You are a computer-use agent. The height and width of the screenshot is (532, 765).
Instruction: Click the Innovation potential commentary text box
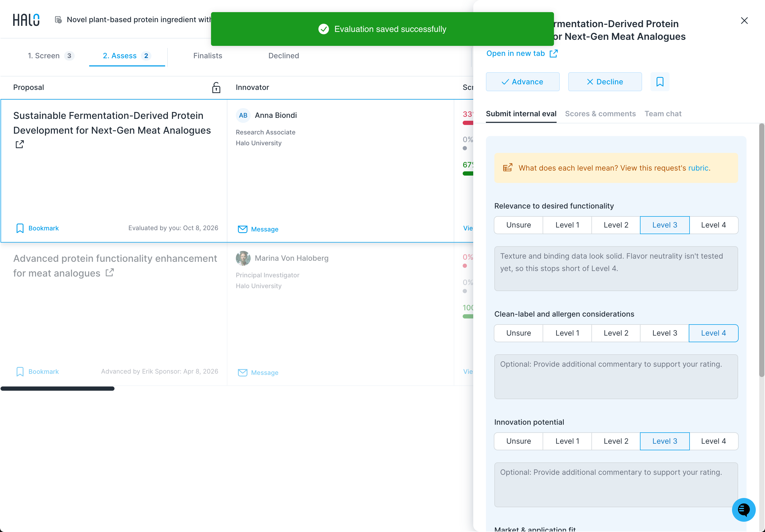pyautogui.click(x=616, y=485)
